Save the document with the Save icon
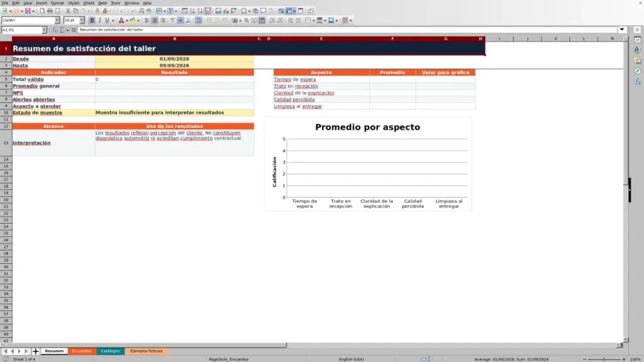The image size is (644, 362). tap(28, 11)
